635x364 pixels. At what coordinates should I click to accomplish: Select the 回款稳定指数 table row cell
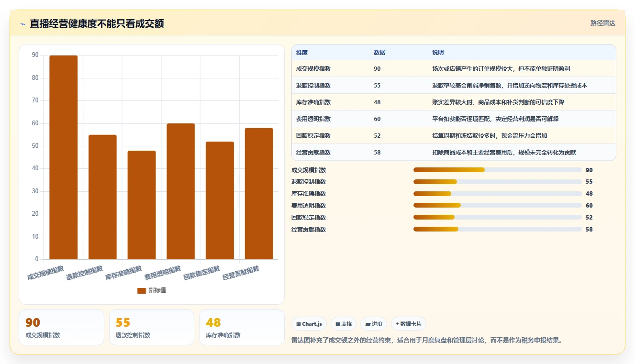point(313,136)
